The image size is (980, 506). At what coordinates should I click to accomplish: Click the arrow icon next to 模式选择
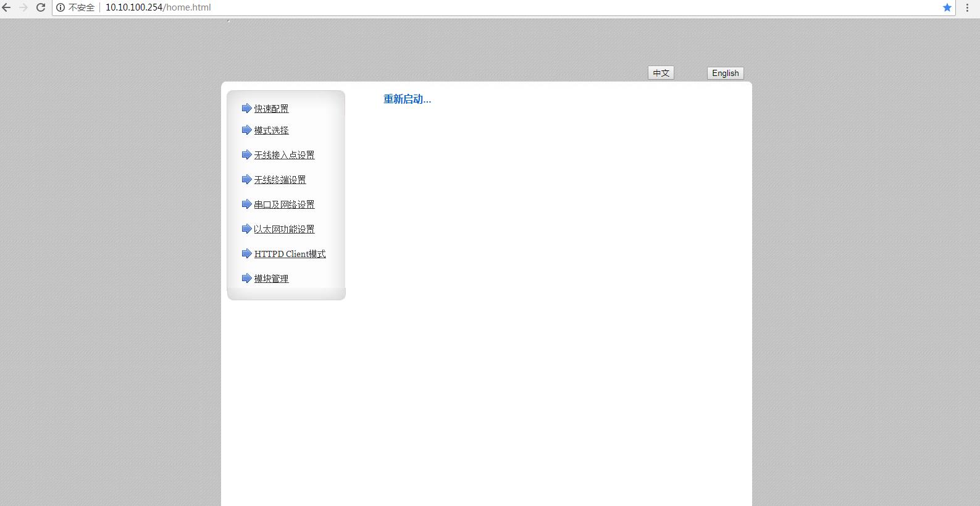tap(246, 130)
